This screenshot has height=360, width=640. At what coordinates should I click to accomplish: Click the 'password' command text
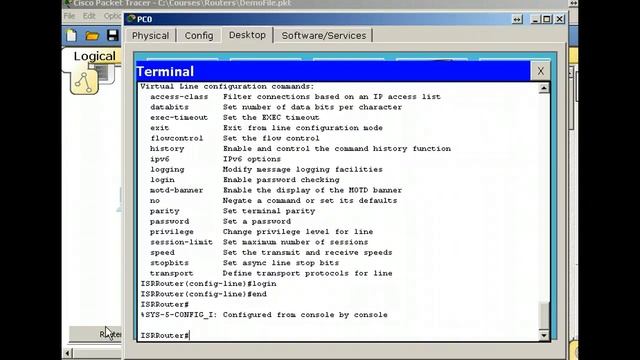pyautogui.click(x=169, y=221)
